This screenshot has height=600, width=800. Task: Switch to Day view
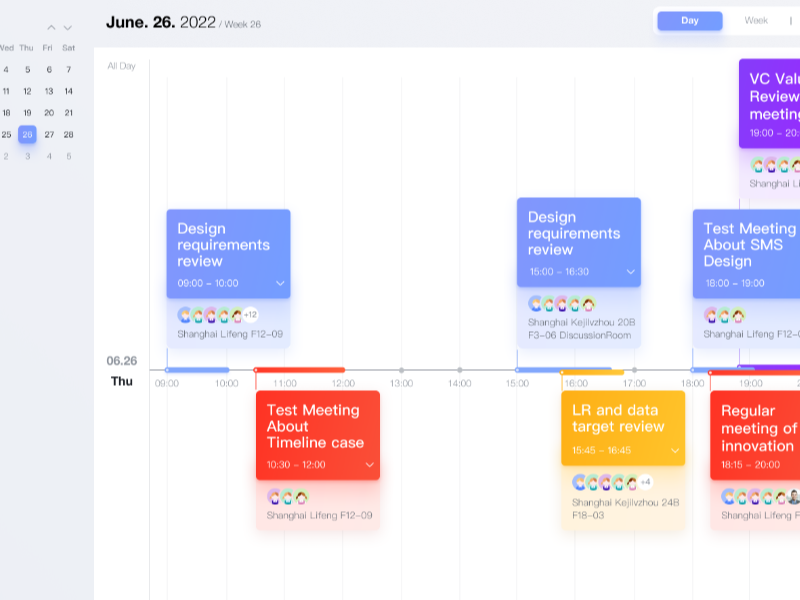pyautogui.click(x=690, y=21)
